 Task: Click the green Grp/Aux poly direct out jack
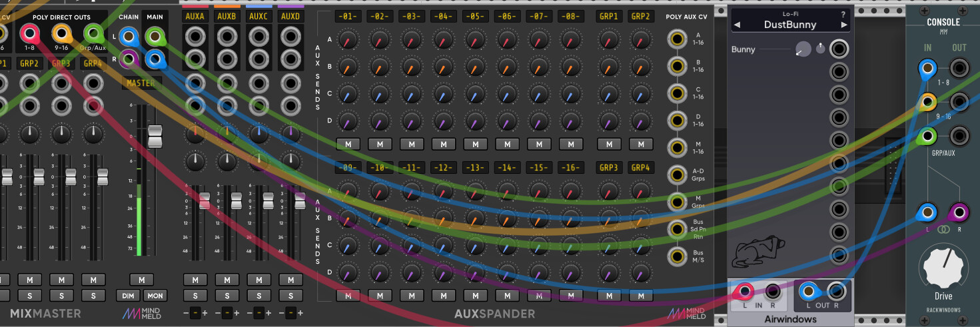coord(93,32)
